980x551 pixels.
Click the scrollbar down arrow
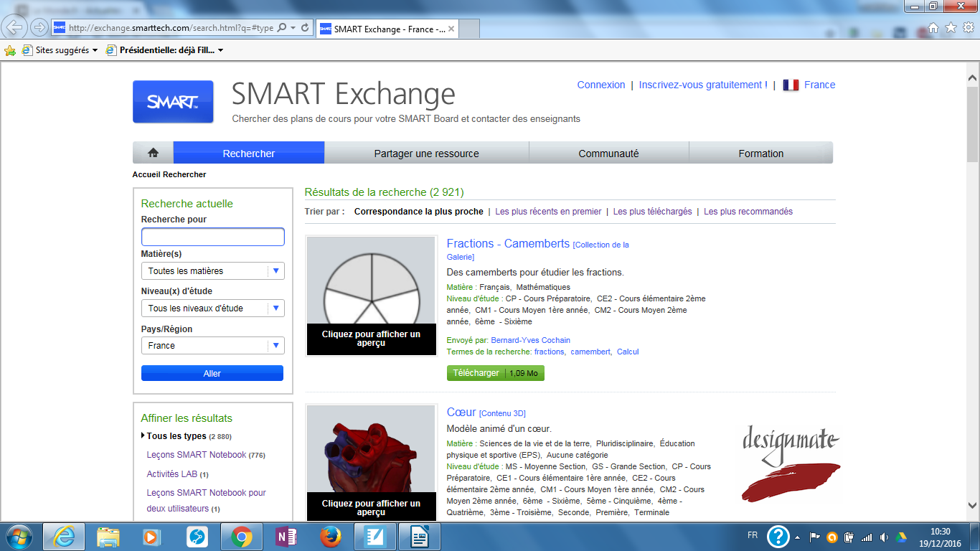(972, 505)
